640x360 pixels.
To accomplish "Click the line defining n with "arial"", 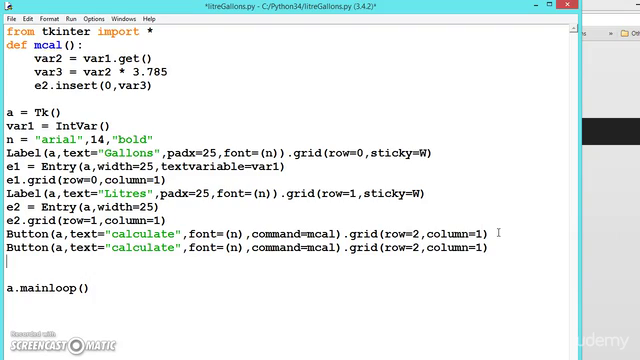I will [x=80, y=139].
